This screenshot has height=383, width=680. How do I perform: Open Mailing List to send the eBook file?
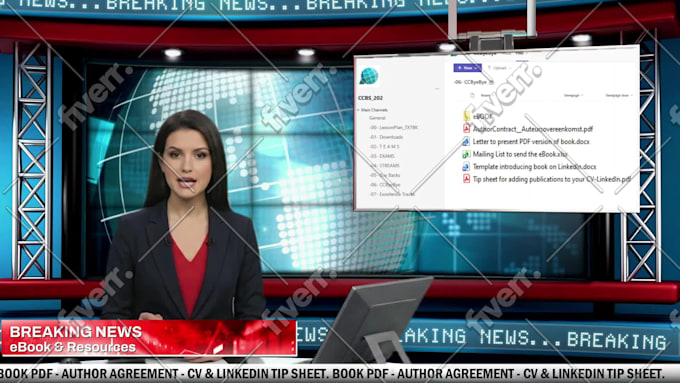pos(520,154)
